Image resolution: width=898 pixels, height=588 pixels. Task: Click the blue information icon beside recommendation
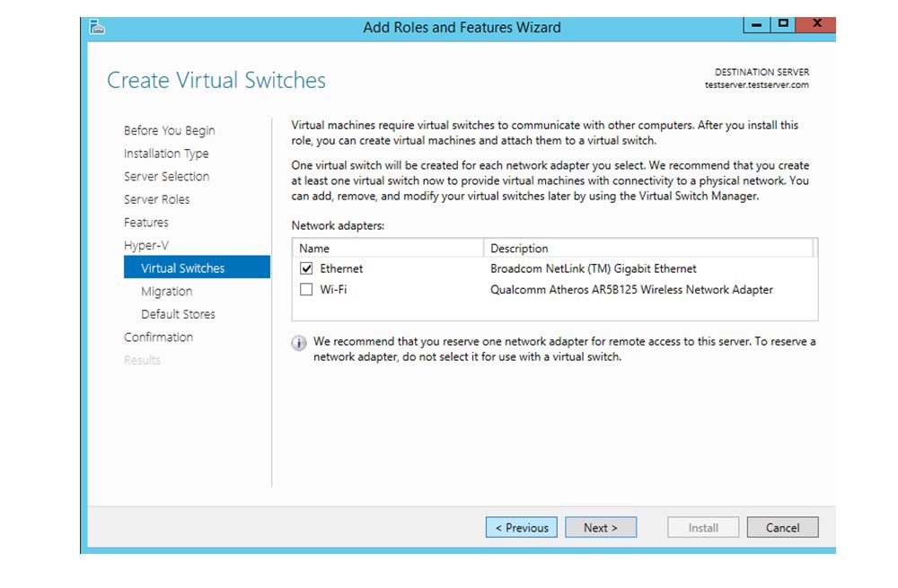pos(299,343)
